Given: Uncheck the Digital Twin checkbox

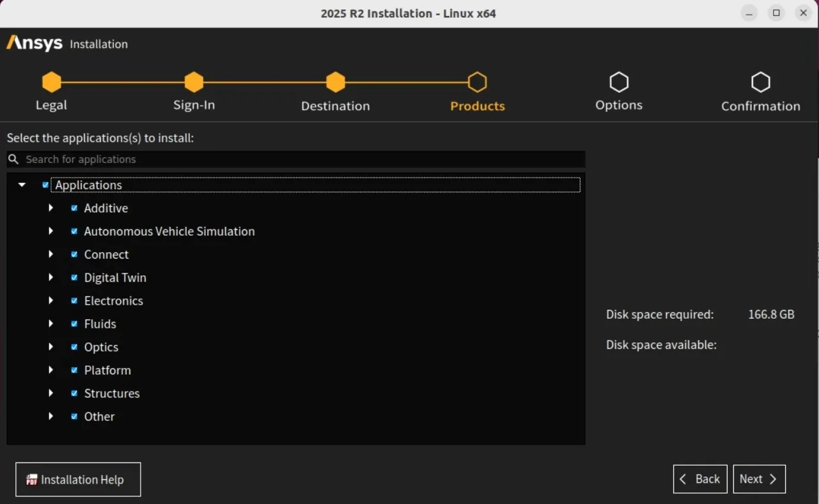Looking at the screenshot, I should 74,278.
